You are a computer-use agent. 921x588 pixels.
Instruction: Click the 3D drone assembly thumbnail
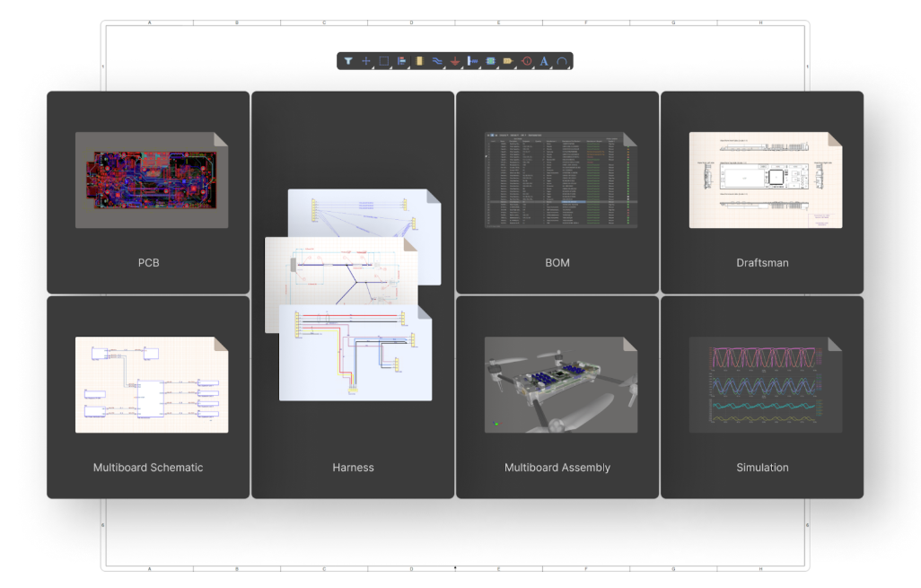point(561,385)
